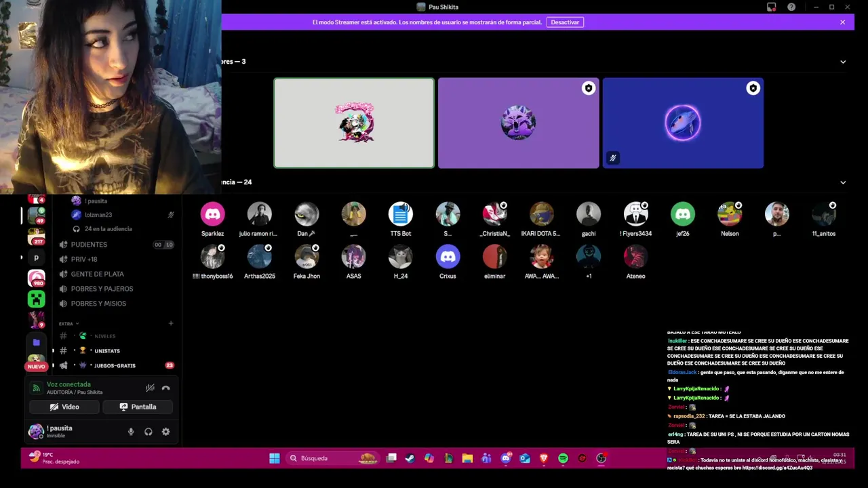Collapse the audience section chevron
The image size is (868, 488).
tap(843, 182)
